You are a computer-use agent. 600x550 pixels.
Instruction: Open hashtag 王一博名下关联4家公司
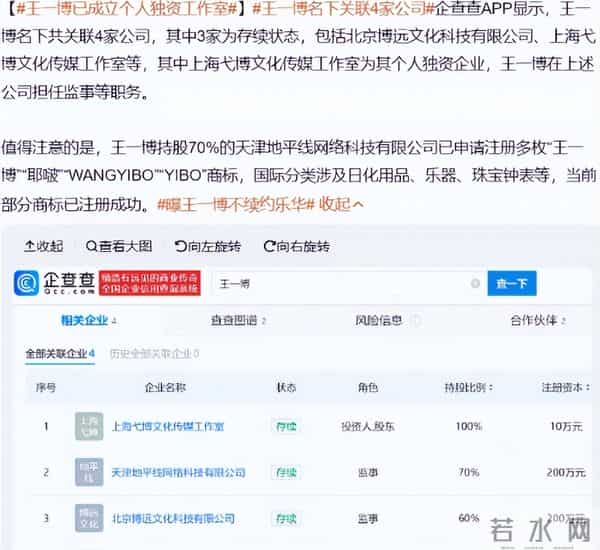(344, 8)
